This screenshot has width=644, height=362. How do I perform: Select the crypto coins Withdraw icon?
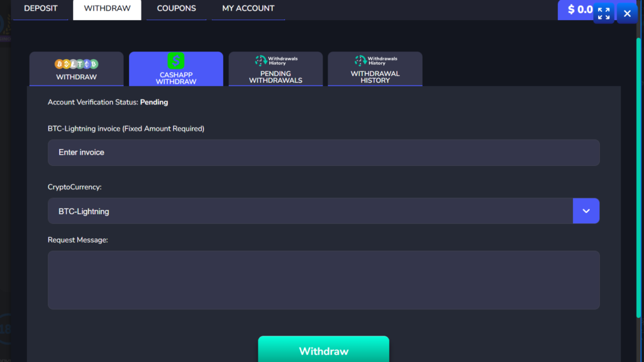pyautogui.click(x=76, y=63)
